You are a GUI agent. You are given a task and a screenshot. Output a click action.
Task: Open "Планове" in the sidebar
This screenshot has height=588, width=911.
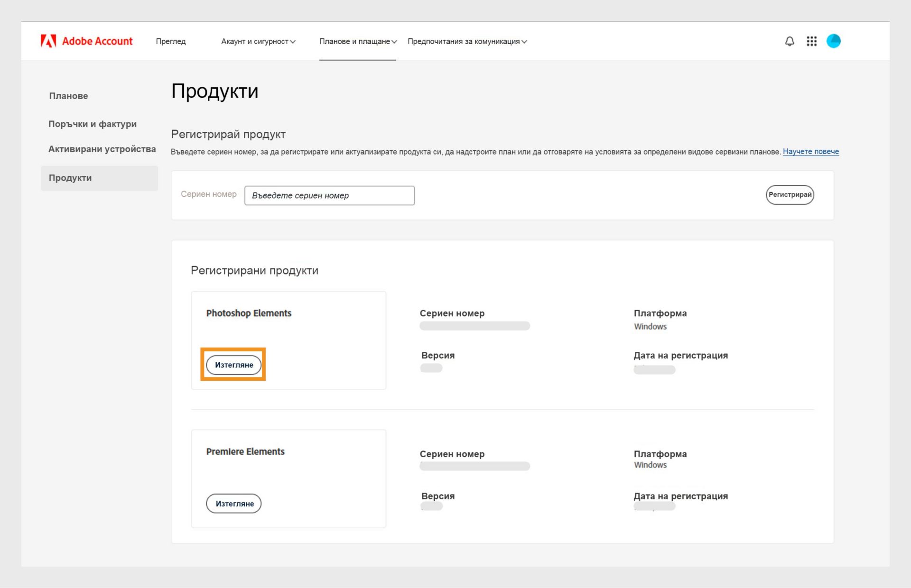[x=68, y=96]
